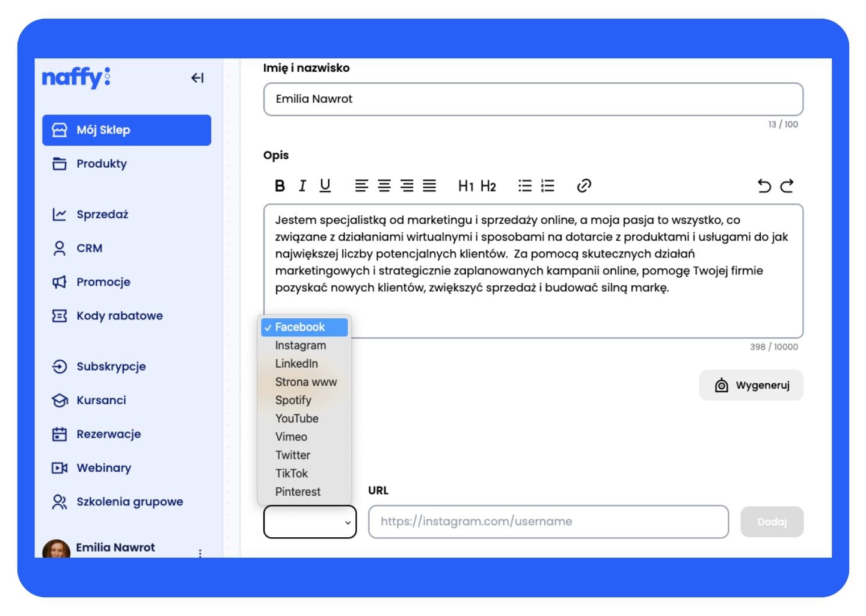Align description text right
This screenshot has height=616, width=866.
click(407, 186)
